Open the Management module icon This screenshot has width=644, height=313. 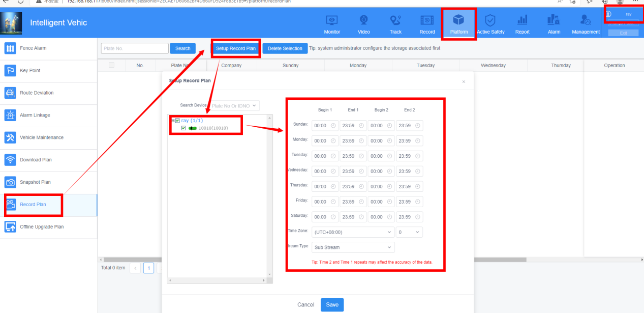[x=586, y=20]
